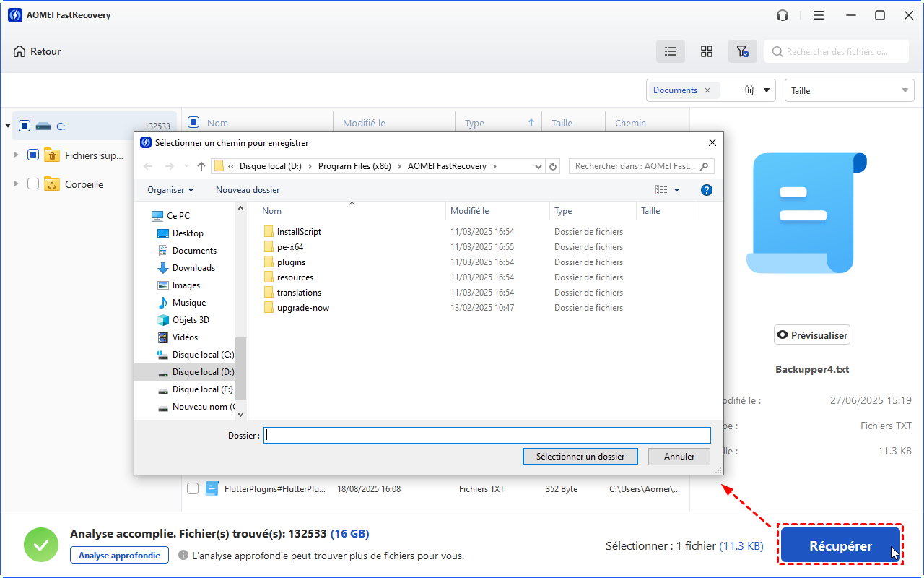The width and height of the screenshot is (924, 578).
Task: Click the dialog refresh icon
Action: tap(553, 166)
